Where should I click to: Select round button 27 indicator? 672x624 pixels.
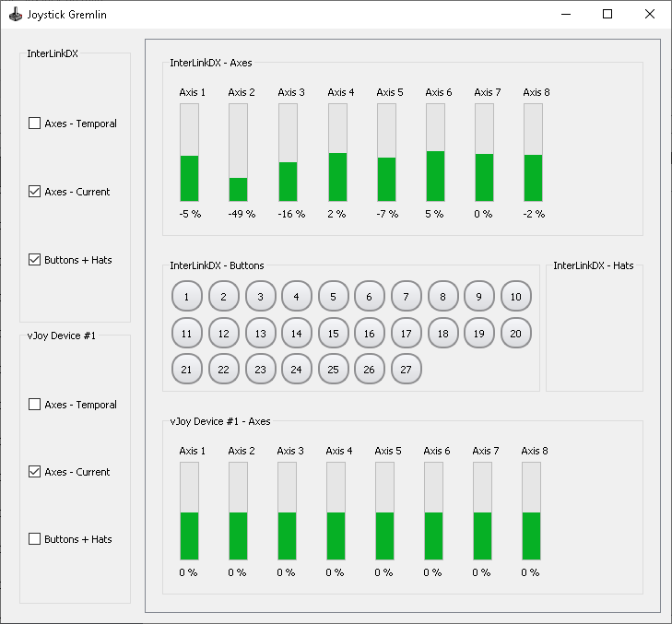(407, 369)
